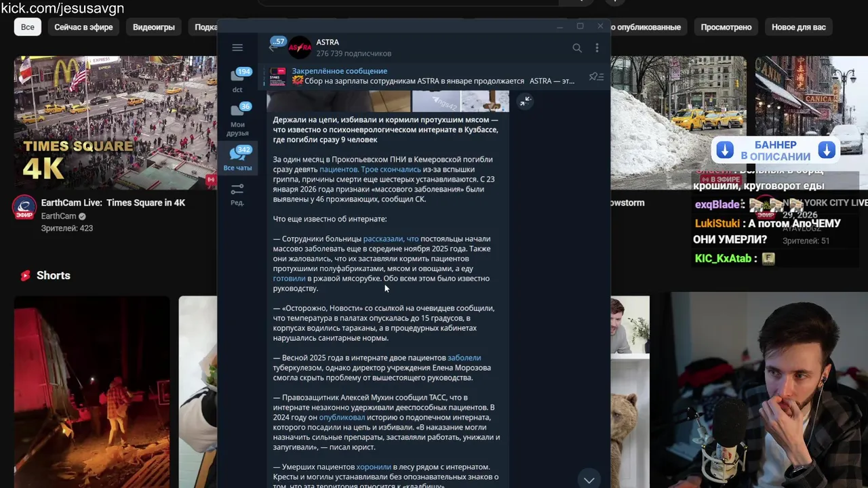
Task: Open the Shorts video with the red truck
Action: pyautogui.click(x=92, y=392)
